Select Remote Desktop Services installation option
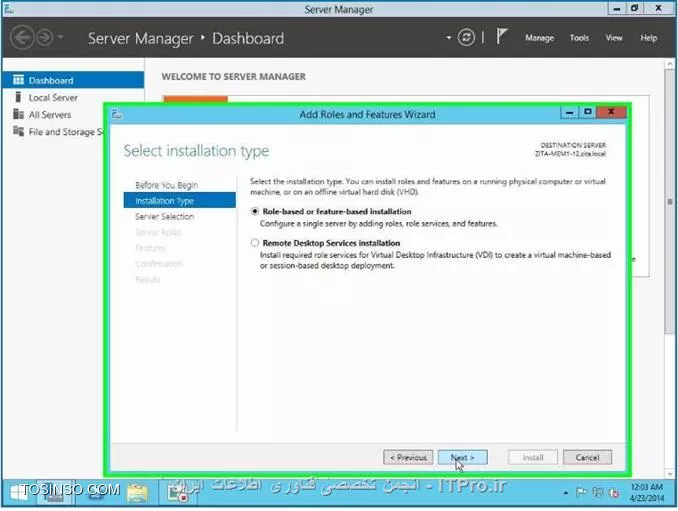Viewport: 678px width, 511px height. pos(255,243)
